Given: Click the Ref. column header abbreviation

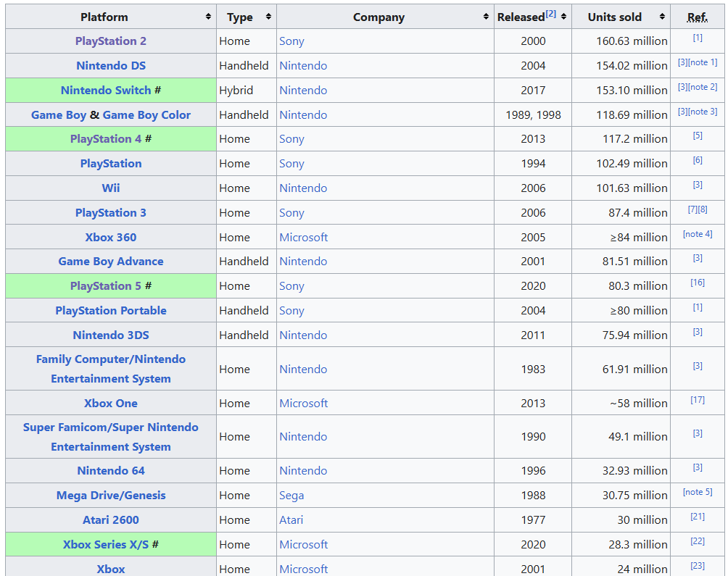Looking at the screenshot, I should coord(697,17).
